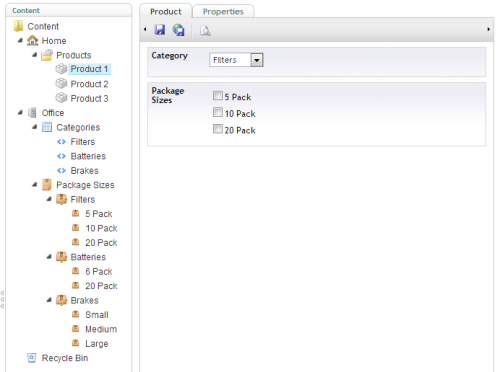Image resolution: width=500 pixels, height=372 pixels.
Task: Switch to the Properties tab
Action: point(223,12)
